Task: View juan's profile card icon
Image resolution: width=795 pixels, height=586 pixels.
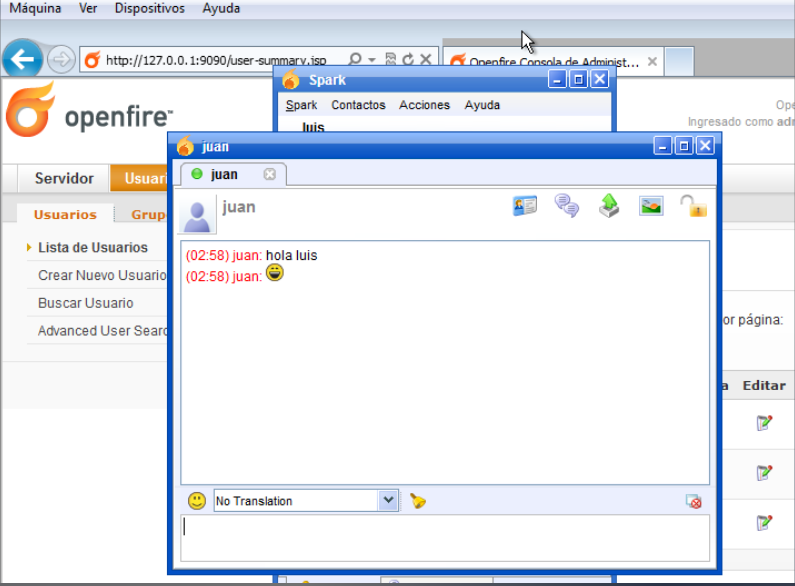Action: (x=525, y=206)
